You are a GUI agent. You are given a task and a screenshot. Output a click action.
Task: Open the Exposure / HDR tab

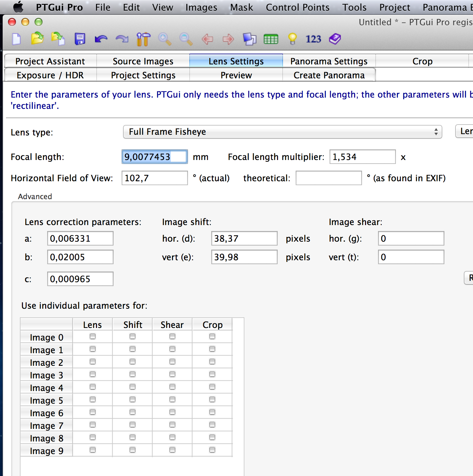click(x=50, y=75)
